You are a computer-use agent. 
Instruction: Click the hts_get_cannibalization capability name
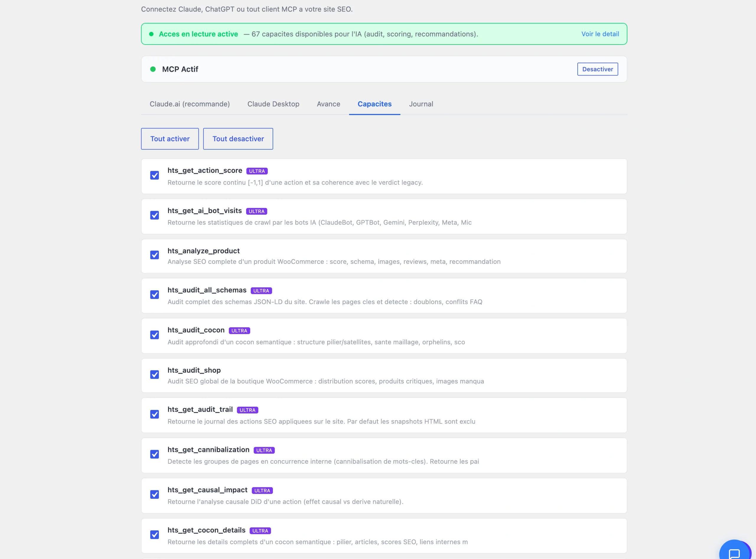[x=208, y=450]
